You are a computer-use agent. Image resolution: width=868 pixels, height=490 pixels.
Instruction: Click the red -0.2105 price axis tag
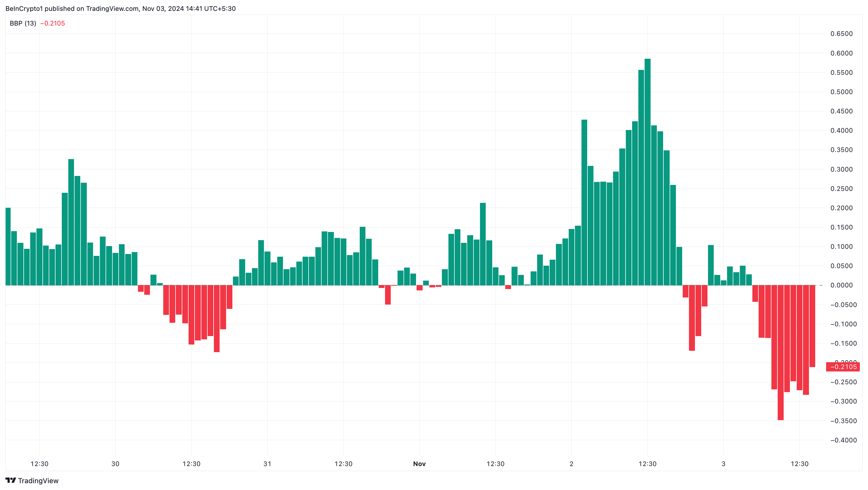point(842,367)
